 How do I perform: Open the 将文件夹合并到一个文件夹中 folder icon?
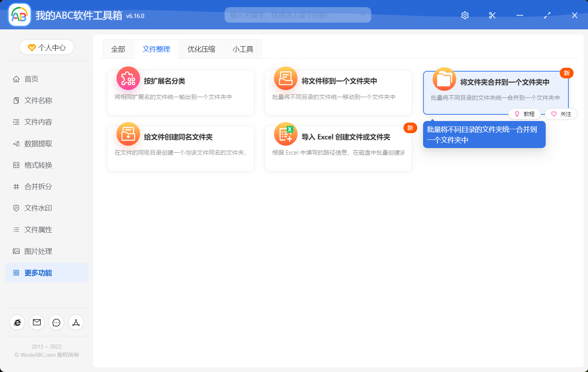click(444, 78)
